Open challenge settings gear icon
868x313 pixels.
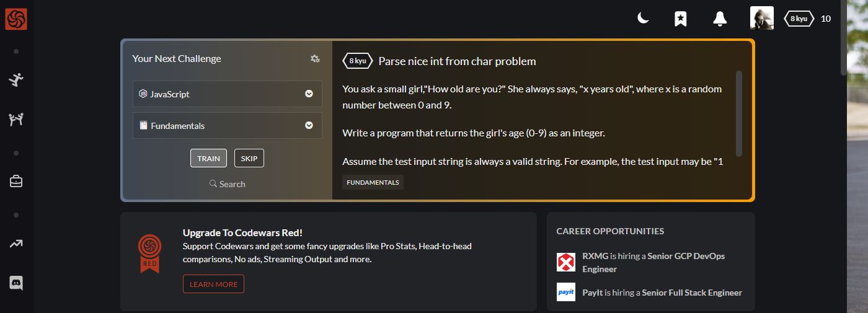click(315, 59)
